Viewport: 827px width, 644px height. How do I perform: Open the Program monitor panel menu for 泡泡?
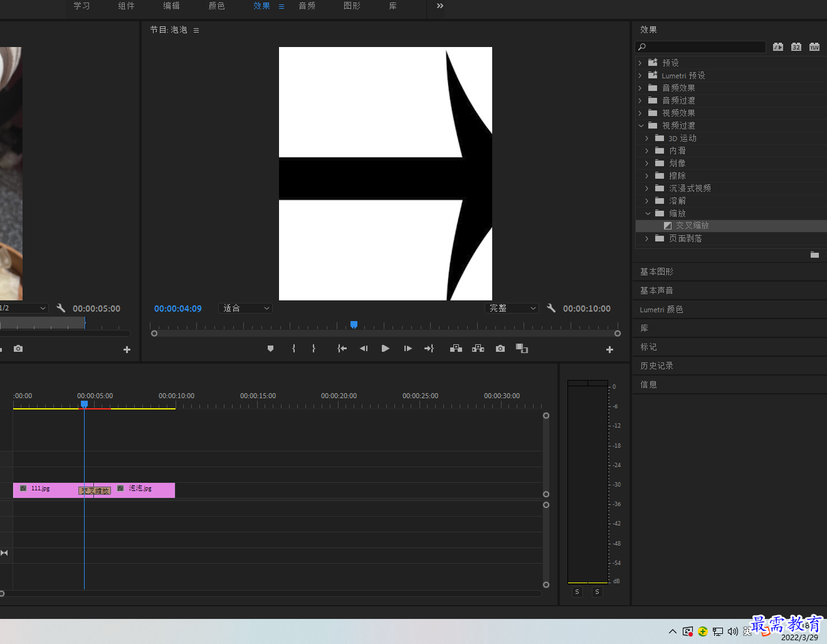pos(196,30)
